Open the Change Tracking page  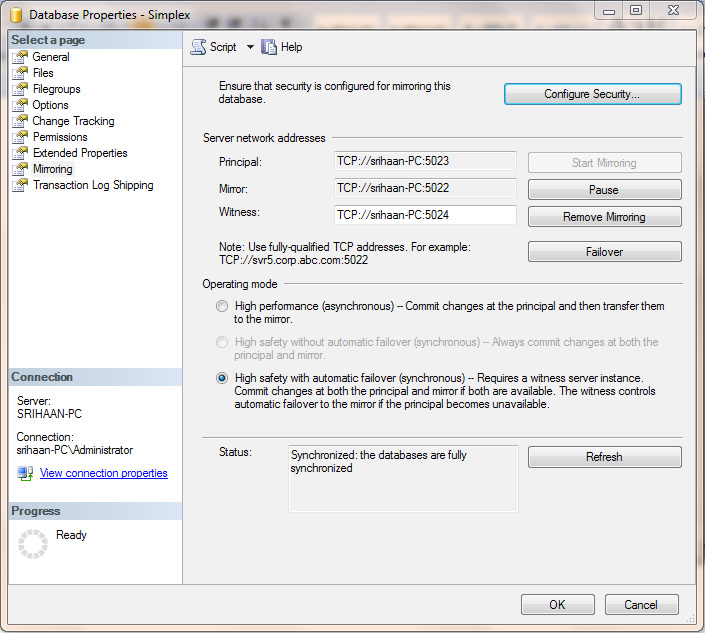pos(73,121)
